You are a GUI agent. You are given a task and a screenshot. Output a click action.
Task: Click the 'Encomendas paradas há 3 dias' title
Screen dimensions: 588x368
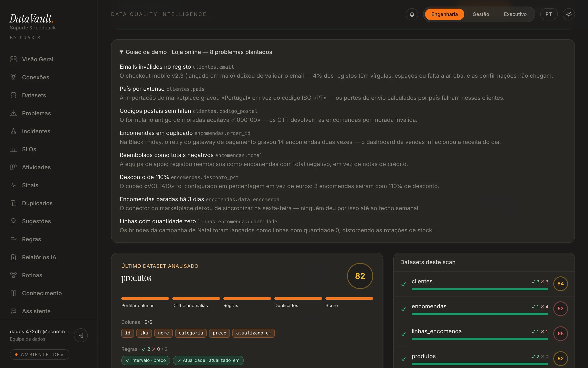point(161,199)
